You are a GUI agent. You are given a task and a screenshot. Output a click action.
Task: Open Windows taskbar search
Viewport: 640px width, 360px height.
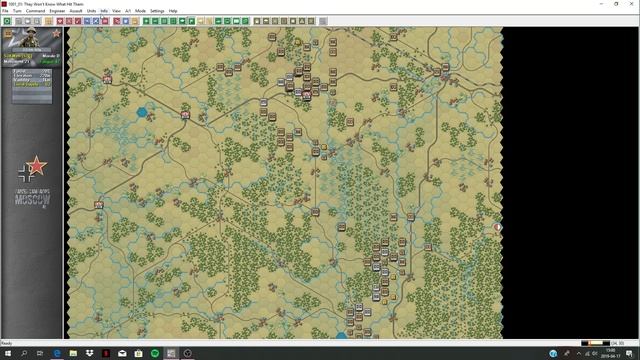pyautogui.click(x=24, y=353)
